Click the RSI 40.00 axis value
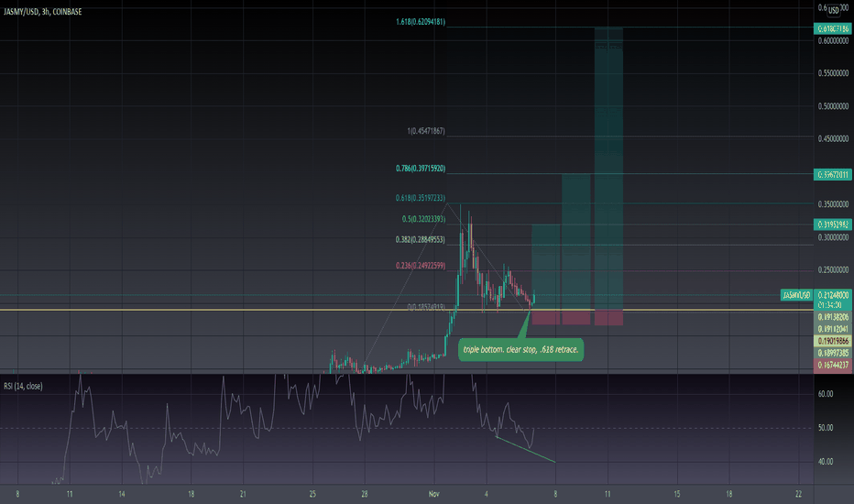Image resolution: width=854 pixels, height=504 pixels. pos(826,462)
